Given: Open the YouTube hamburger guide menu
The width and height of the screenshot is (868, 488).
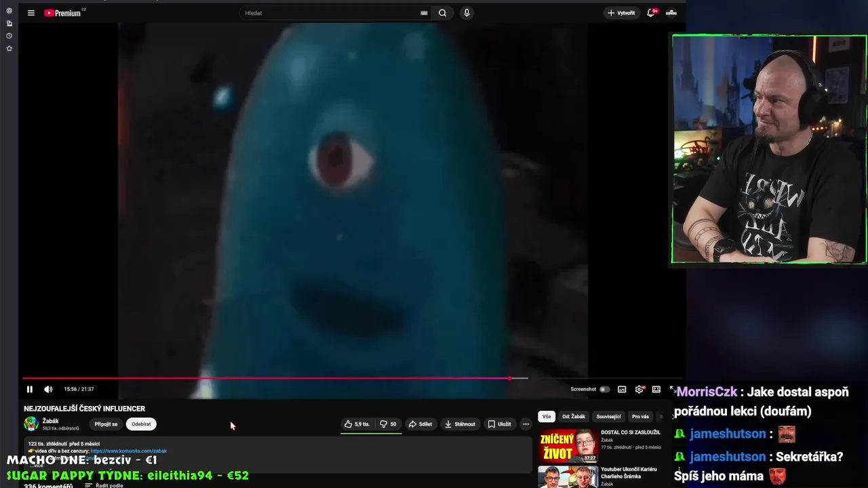Looking at the screenshot, I should [31, 13].
